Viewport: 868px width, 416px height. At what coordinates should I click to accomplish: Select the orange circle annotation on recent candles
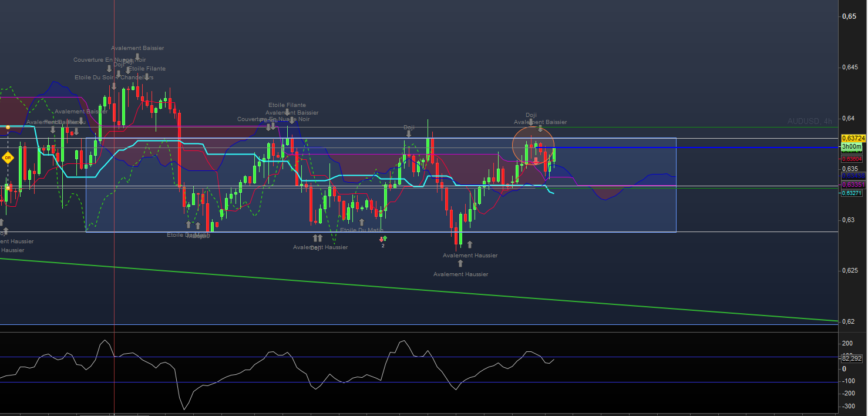(513, 144)
